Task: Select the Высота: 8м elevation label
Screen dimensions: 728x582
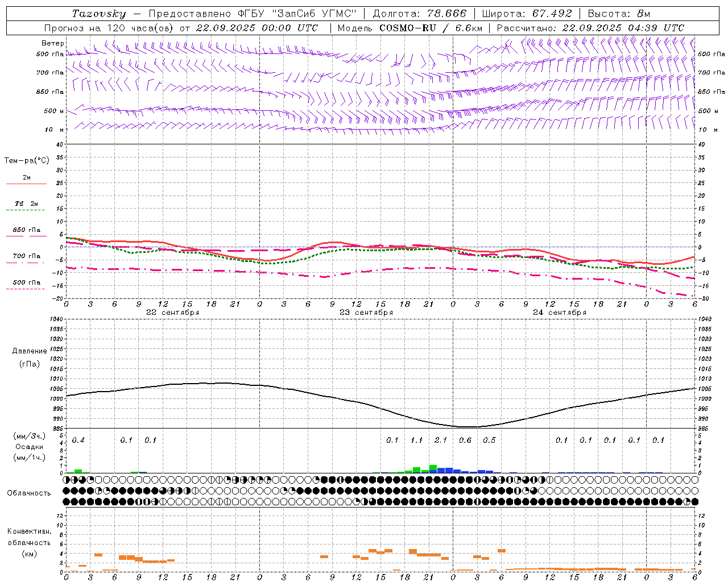Action: pos(618,14)
